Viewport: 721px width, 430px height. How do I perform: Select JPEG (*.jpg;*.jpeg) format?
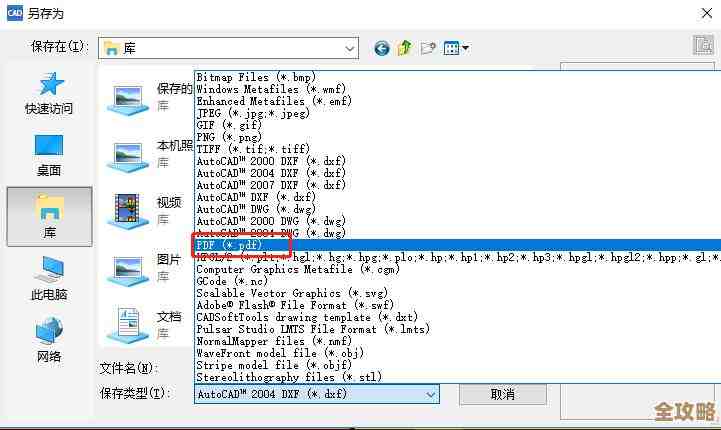(x=253, y=113)
